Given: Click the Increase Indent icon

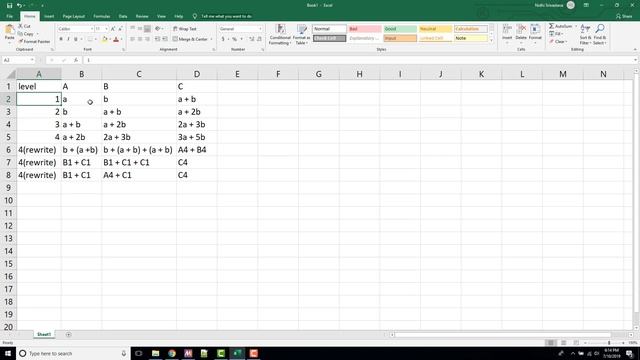Looking at the screenshot, I should [x=165, y=39].
